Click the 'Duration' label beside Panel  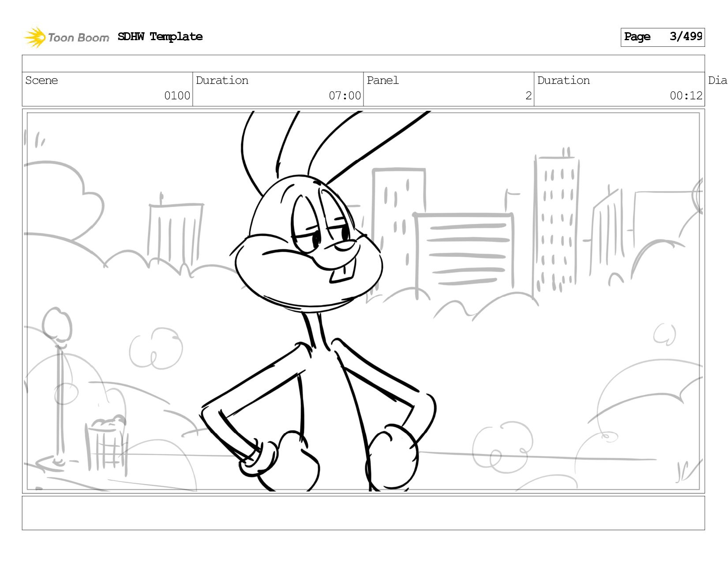[563, 80]
